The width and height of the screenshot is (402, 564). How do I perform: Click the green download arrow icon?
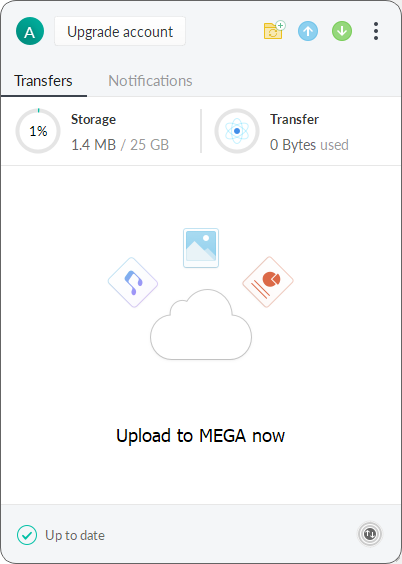(x=342, y=31)
